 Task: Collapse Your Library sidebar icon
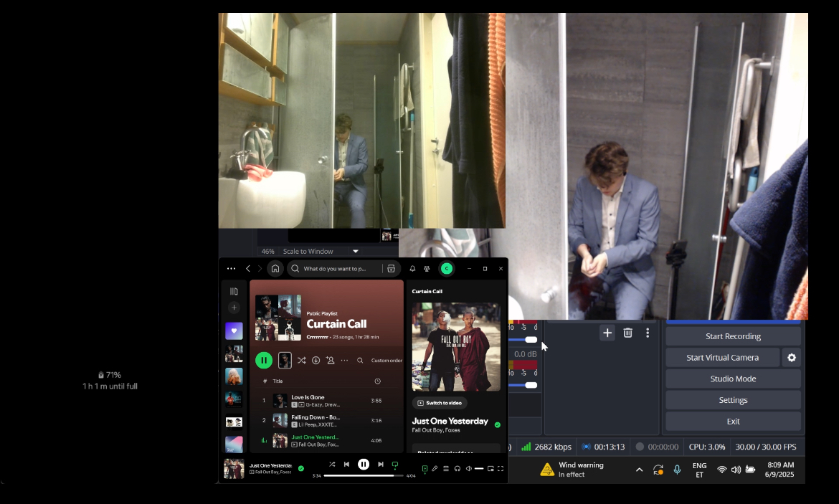(x=234, y=292)
